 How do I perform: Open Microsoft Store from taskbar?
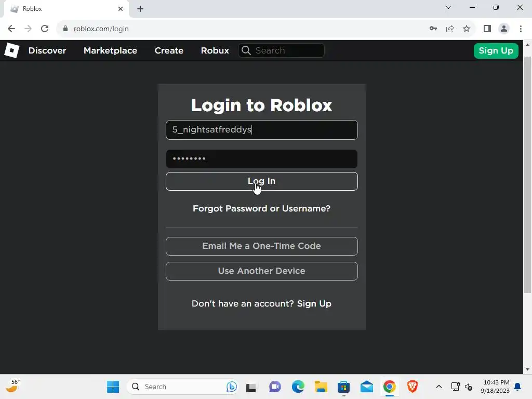[x=344, y=387]
